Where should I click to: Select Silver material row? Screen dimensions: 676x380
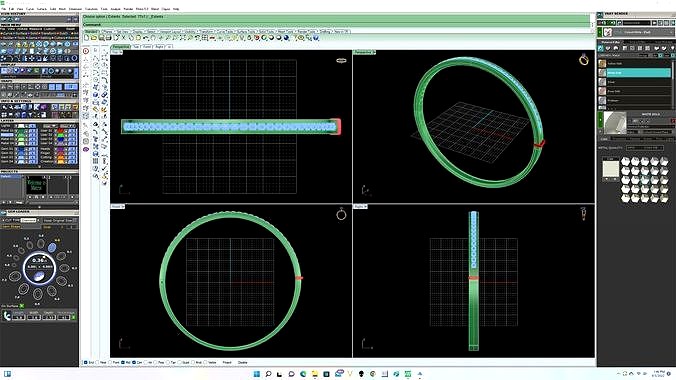[x=634, y=82]
